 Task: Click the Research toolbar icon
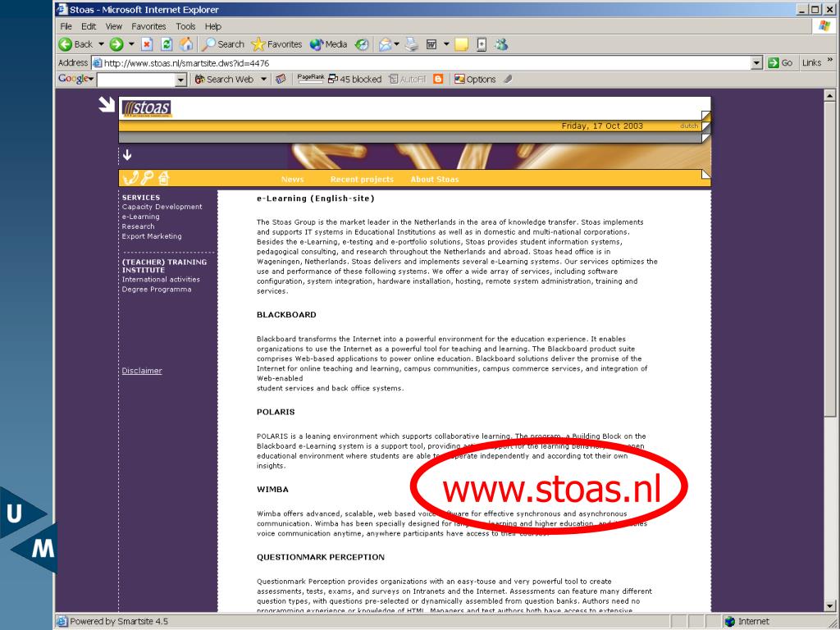[481, 44]
